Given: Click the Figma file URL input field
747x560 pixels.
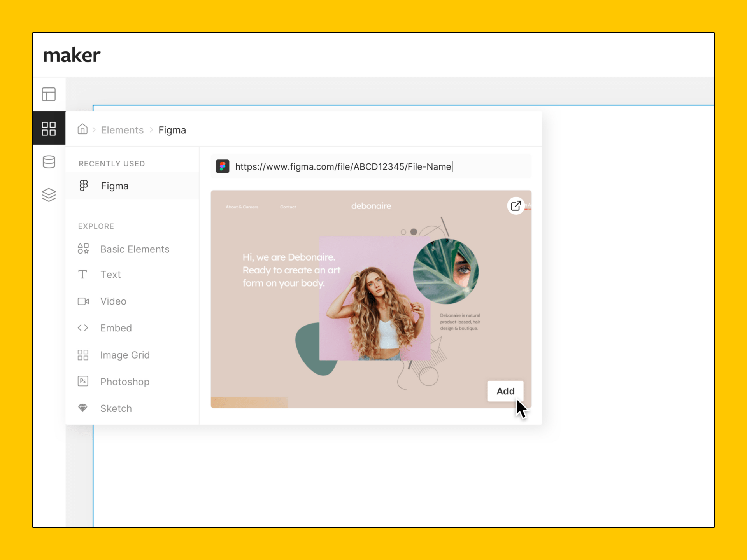Looking at the screenshot, I should tap(370, 166).
